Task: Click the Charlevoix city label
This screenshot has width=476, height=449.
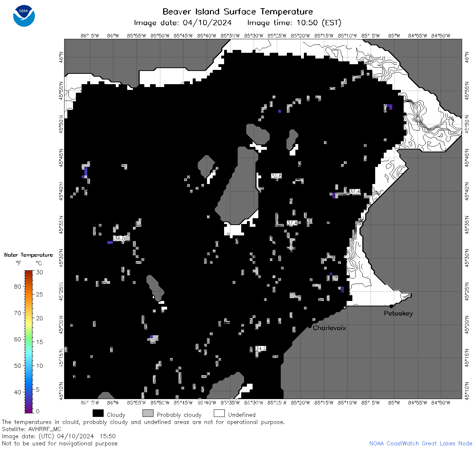Action: pyautogui.click(x=330, y=328)
